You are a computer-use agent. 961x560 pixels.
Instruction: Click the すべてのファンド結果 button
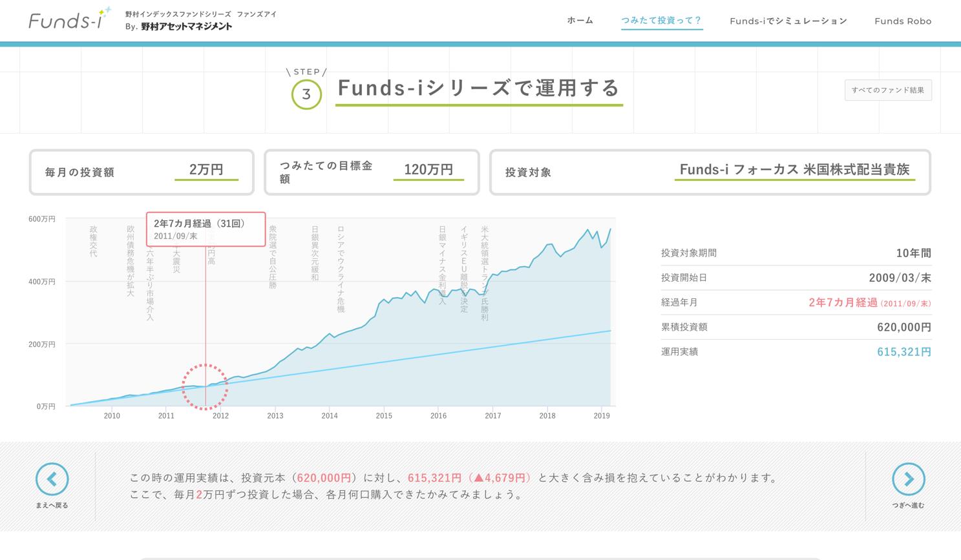888,90
